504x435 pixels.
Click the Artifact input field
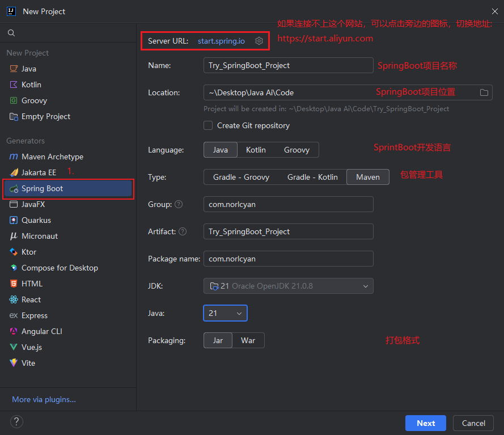coord(289,231)
